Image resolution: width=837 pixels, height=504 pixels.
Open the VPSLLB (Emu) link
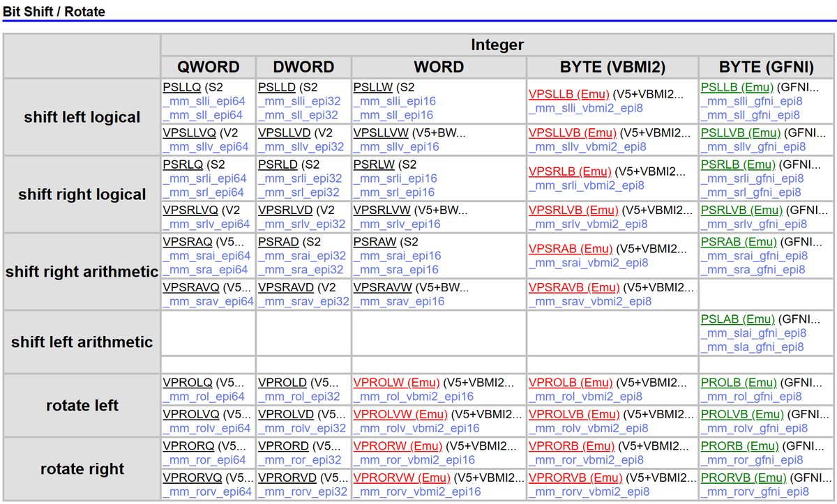(x=569, y=95)
